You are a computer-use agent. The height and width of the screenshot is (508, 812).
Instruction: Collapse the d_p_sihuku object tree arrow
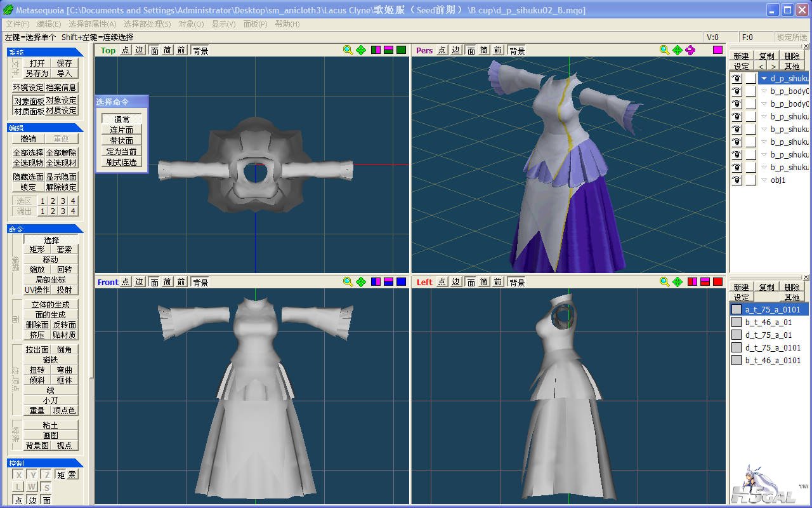tap(764, 79)
